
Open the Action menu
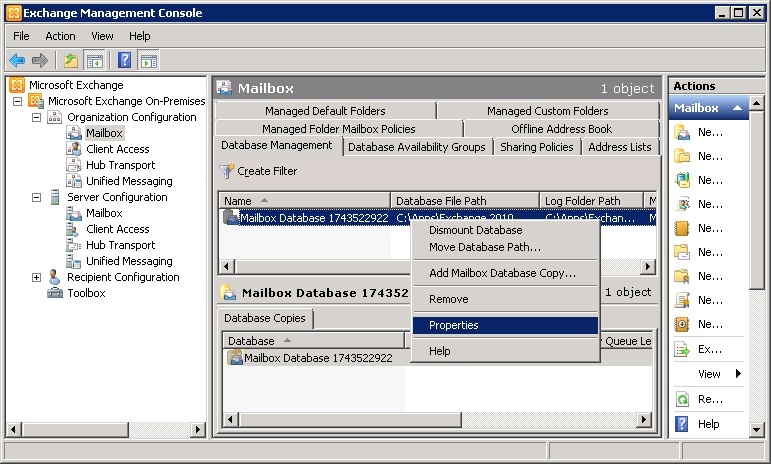coord(60,36)
